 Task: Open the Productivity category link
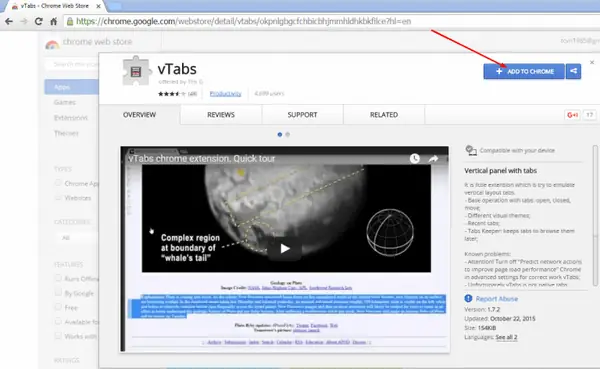tap(225, 94)
